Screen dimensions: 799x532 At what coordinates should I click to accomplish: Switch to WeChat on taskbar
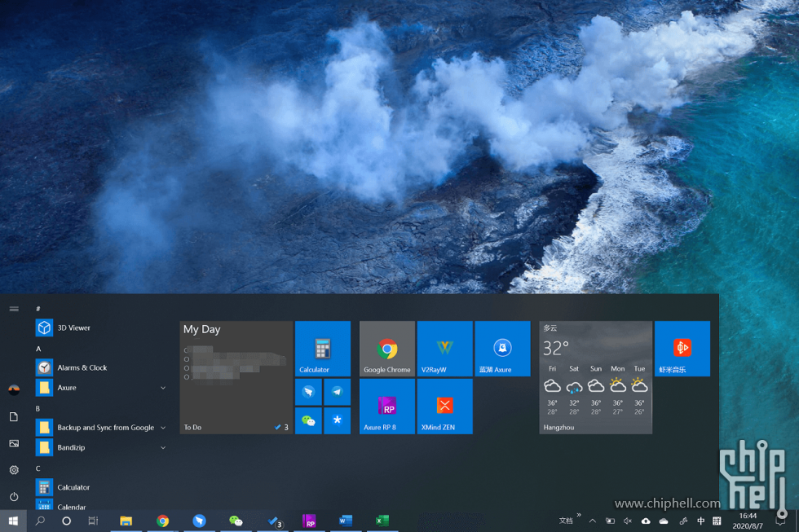tap(236, 521)
